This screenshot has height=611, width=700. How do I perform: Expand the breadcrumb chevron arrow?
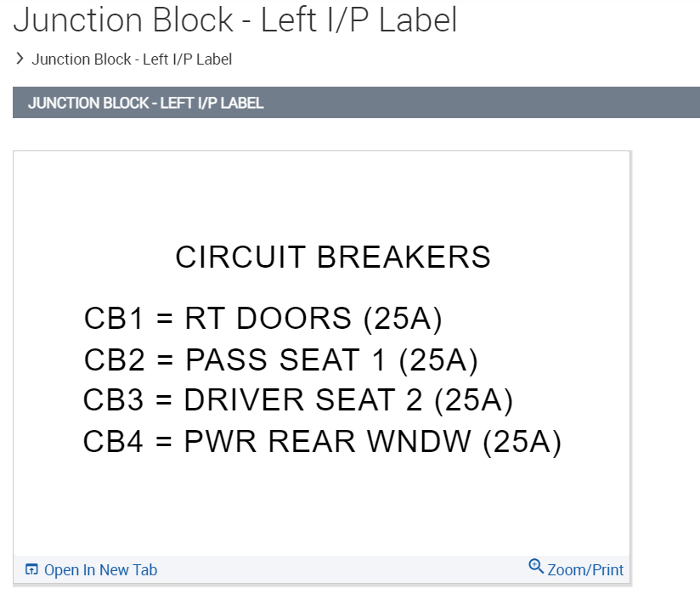(20, 59)
